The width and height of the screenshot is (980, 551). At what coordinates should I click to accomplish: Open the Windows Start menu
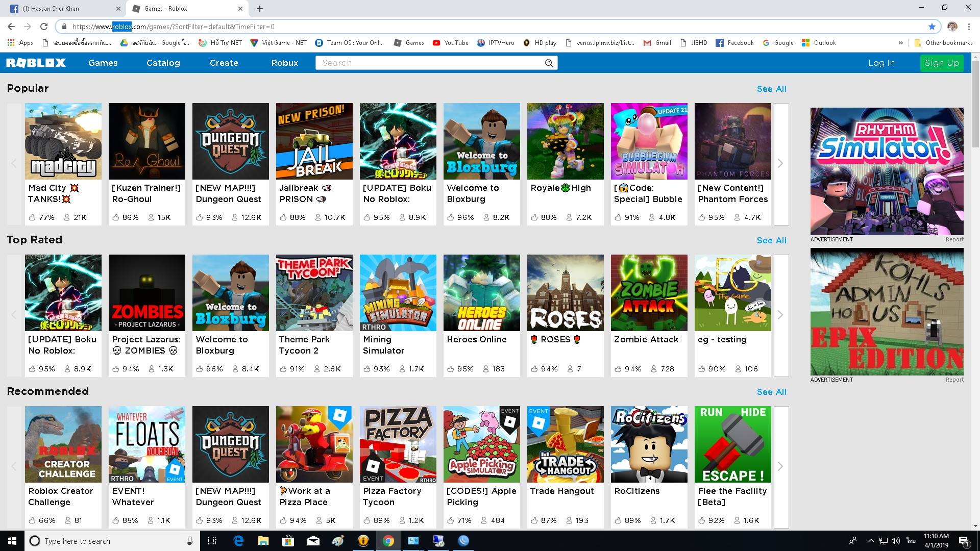(12, 541)
